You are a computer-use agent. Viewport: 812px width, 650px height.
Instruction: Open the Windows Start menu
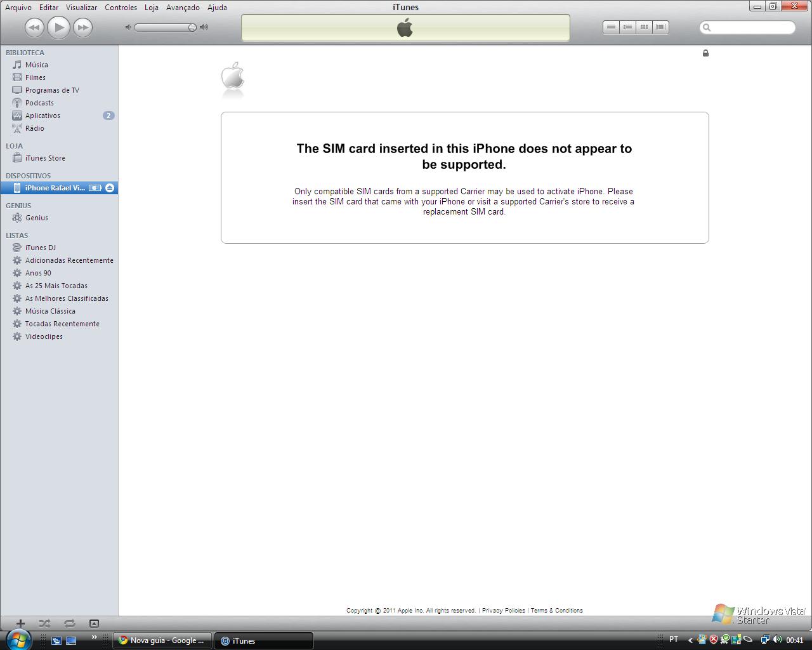(18, 639)
